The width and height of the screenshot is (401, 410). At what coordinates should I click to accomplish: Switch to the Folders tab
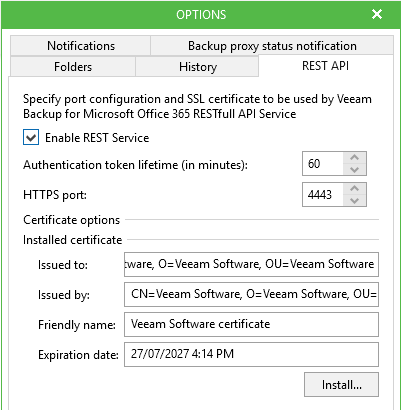73,67
